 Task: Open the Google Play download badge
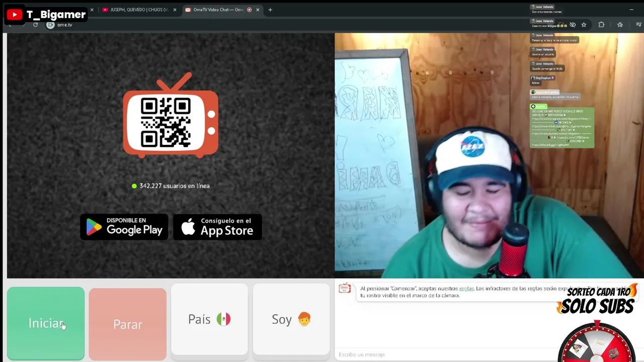click(124, 227)
